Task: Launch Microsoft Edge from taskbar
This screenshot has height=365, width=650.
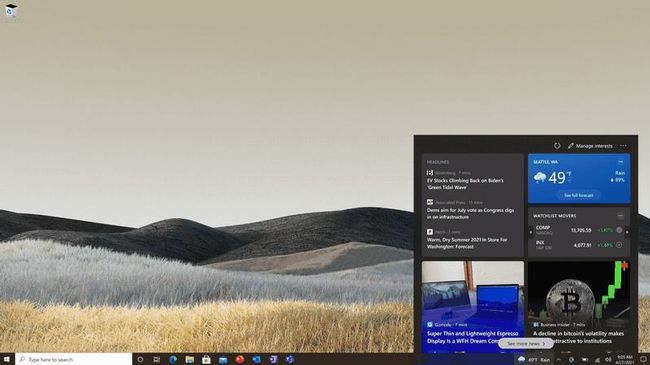Action: 173,359
